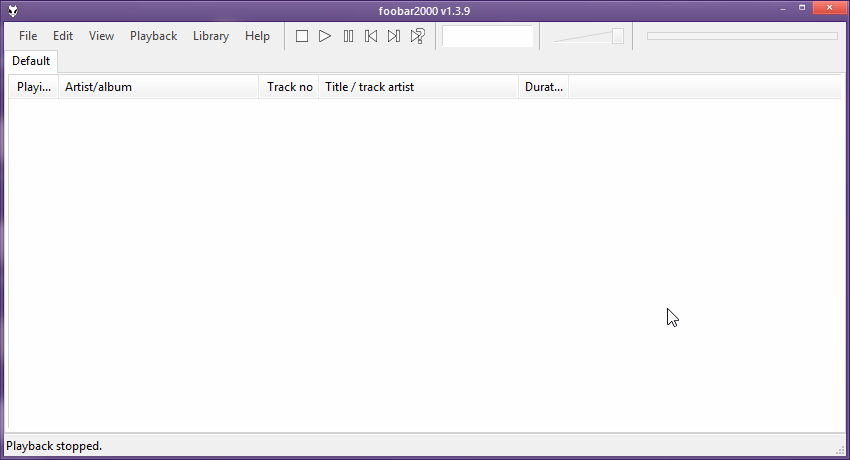Screen dimensions: 850x460
Task: Skip to the next track
Action: (x=394, y=36)
